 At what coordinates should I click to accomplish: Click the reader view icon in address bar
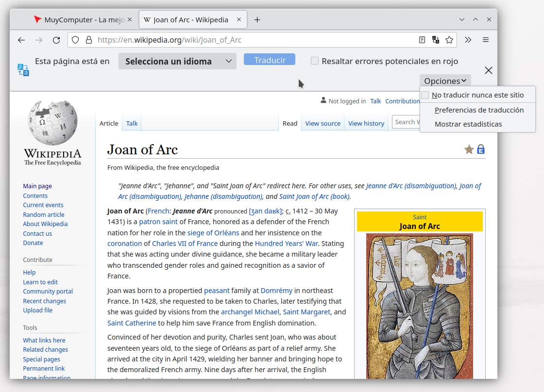pos(422,40)
